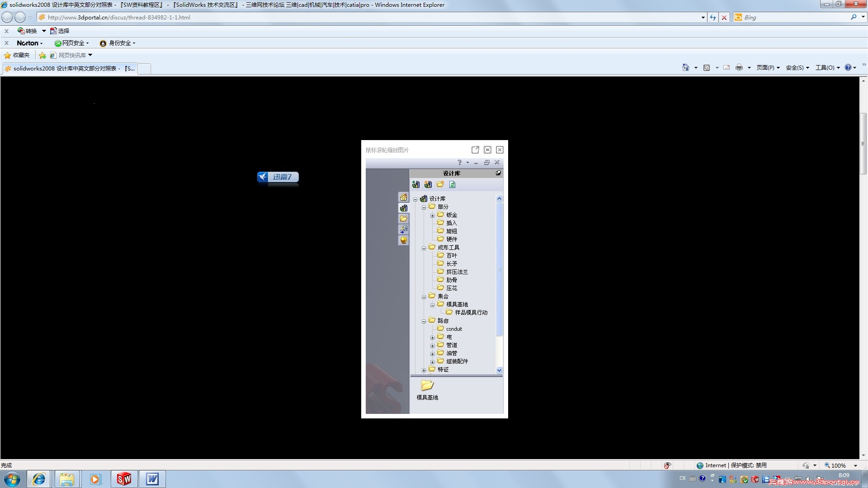Image resolution: width=868 pixels, height=488 pixels.
Task: Select the gold sphere appearances tab icon
Action: (403, 240)
